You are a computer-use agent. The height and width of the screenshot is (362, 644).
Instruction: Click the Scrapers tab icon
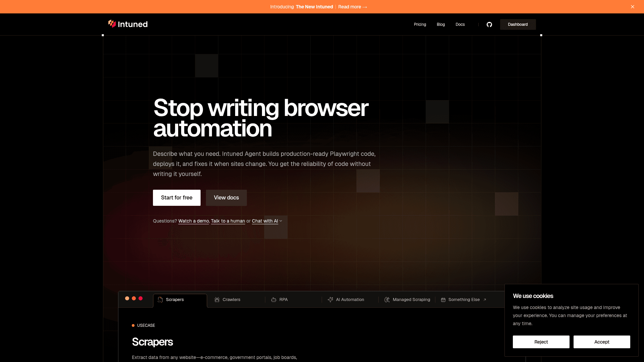coord(160,300)
